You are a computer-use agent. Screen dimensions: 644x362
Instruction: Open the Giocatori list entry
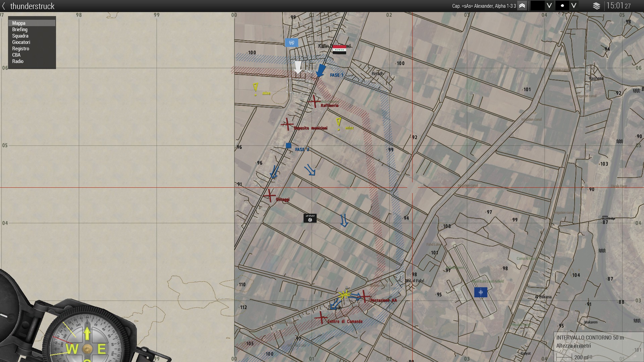pyautogui.click(x=21, y=42)
